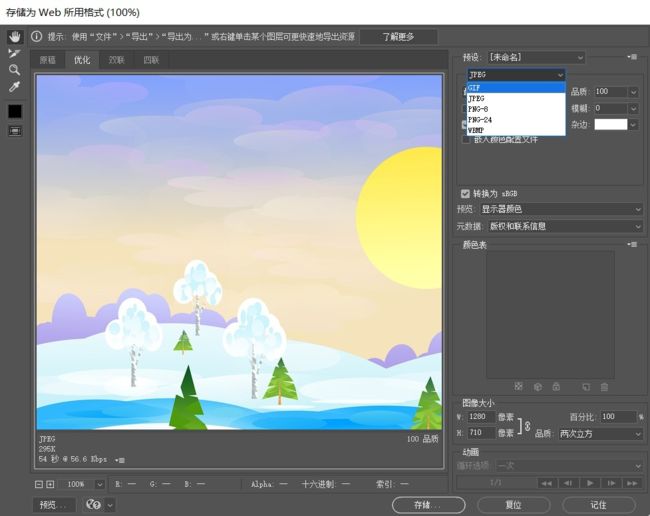Switch to the 双联 2-up tab
Viewport: 650px width, 516px height.
(x=116, y=60)
